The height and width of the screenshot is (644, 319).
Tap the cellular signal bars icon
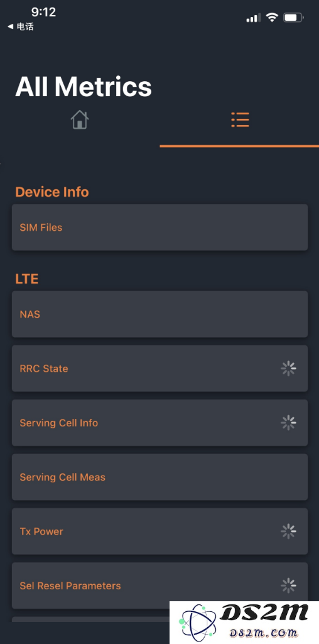(254, 18)
